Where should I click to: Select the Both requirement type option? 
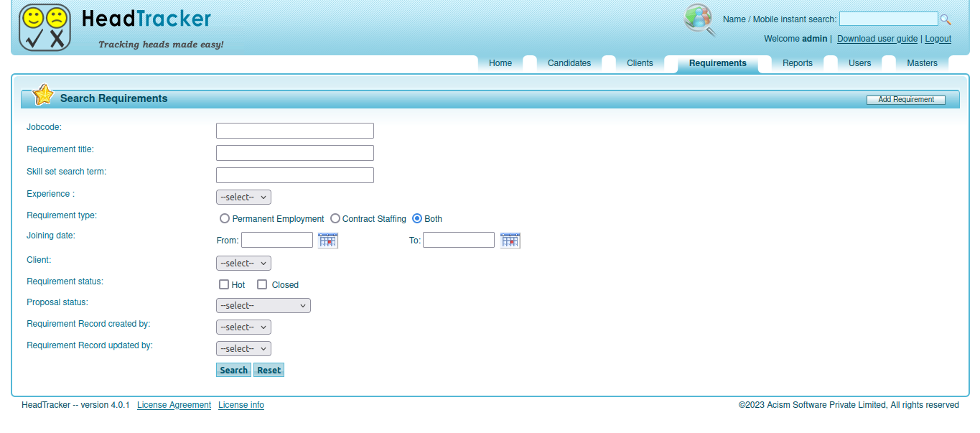[x=417, y=218]
